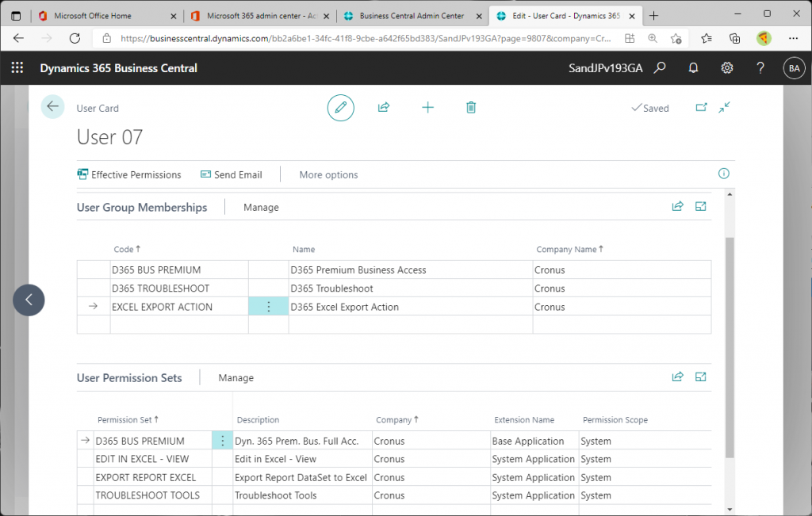This screenshot has width=812, height=516.
Task: Select the EXPORT REPORT EXCEL permission set
Action: [x=153, y=478]
